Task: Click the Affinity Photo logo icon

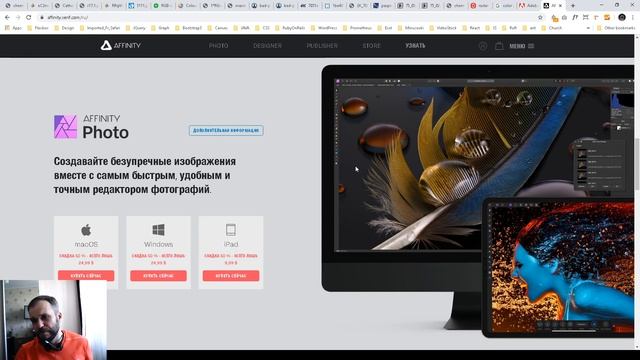Action: click(65, 127)
